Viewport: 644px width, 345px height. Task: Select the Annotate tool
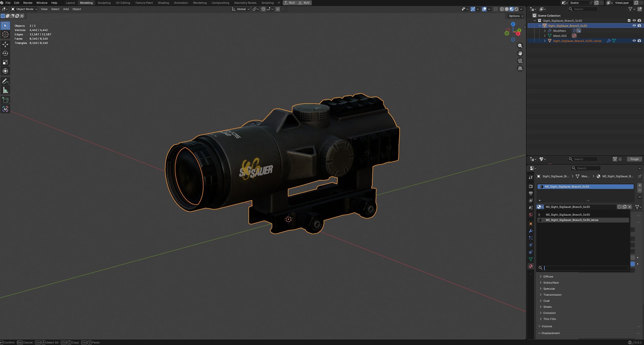[5, 81]
